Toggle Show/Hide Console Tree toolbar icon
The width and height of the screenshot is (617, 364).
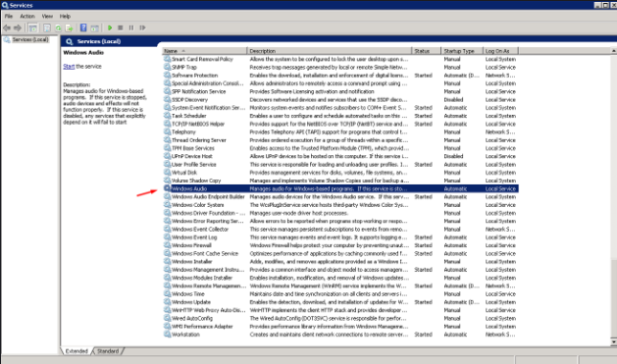click(33, 27)
